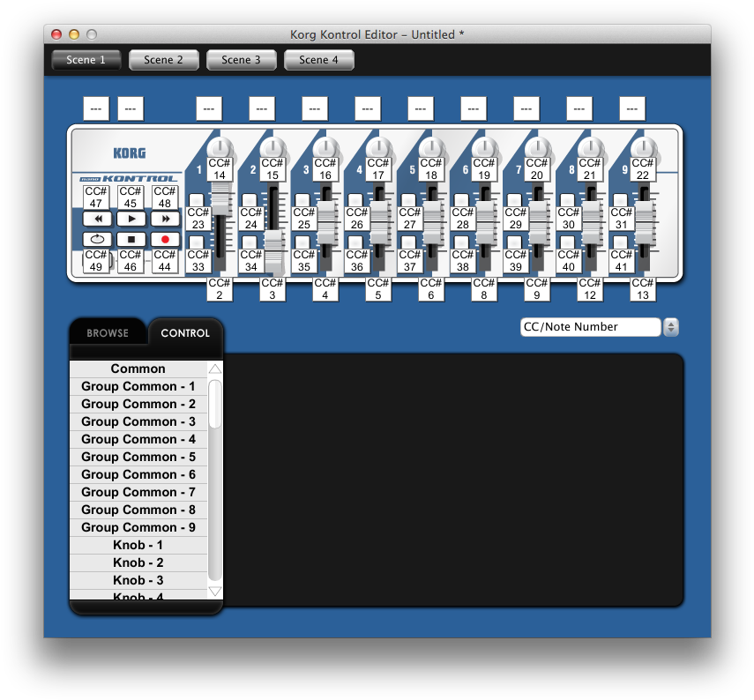This screenshot has height=700, width=754.
Task: Open the CC/Note Number dropdown
Action: [591, 327]
